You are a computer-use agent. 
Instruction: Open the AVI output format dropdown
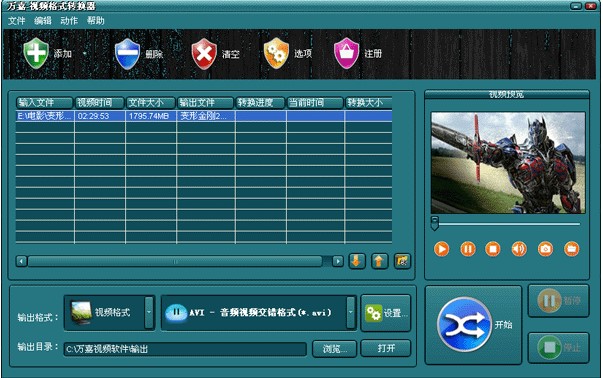(x=350, y=312)
